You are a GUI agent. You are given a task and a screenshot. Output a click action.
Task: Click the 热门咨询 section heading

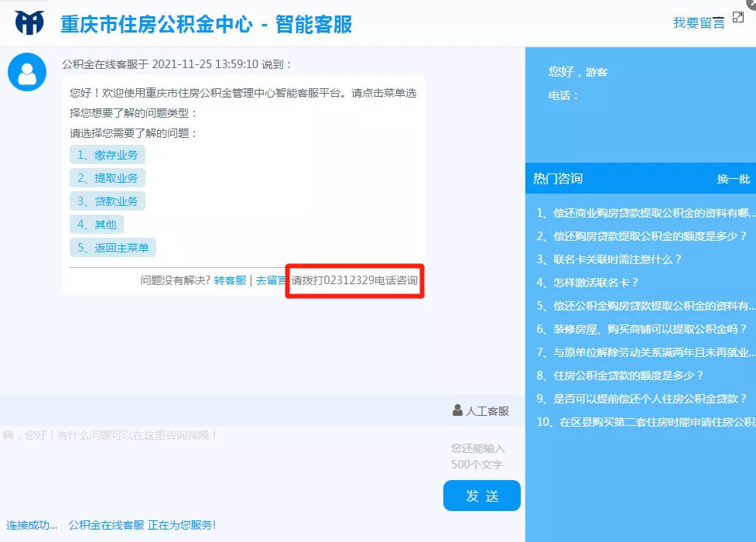point(558,179)
